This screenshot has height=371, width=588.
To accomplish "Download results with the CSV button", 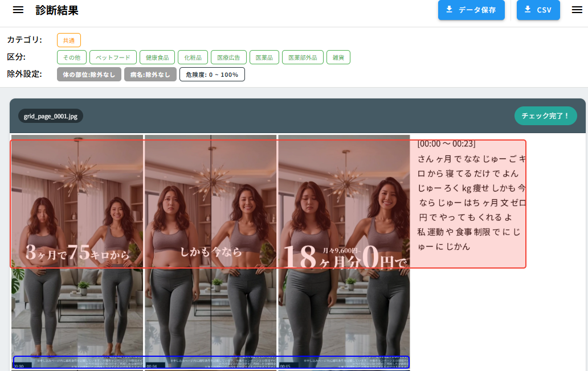I will click(x=538, y=10).
